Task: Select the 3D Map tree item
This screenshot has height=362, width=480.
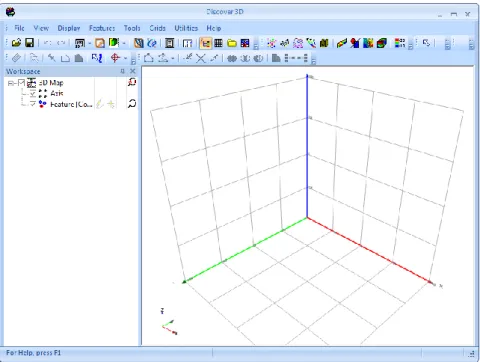Action: point(51,83)
